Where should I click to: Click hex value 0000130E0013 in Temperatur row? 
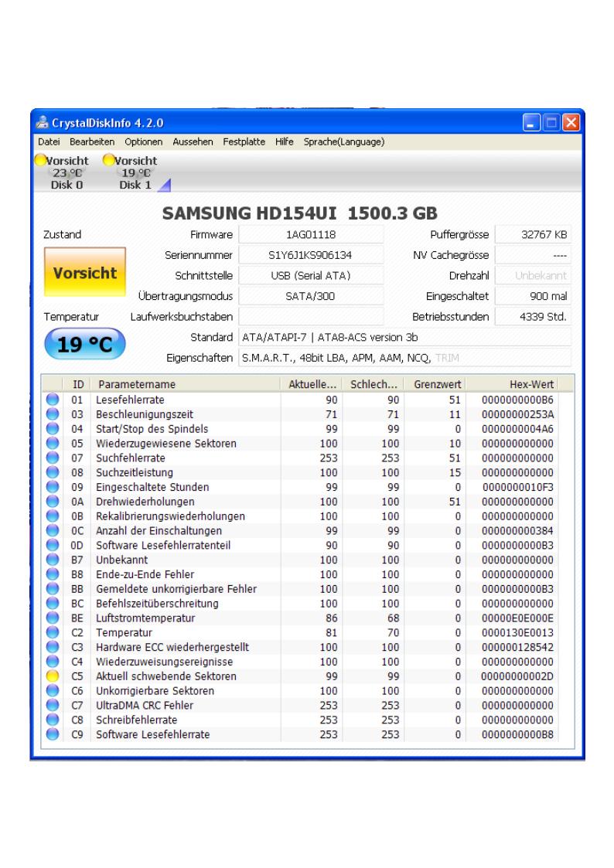[517, 632]
